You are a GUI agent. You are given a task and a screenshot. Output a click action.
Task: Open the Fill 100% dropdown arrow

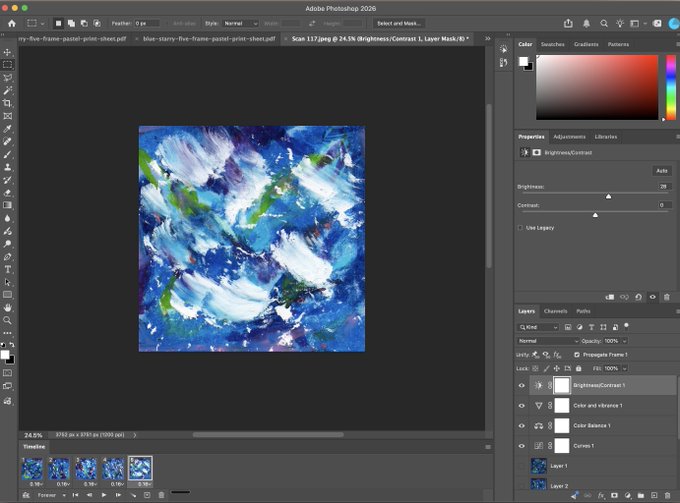pos(624,369)
